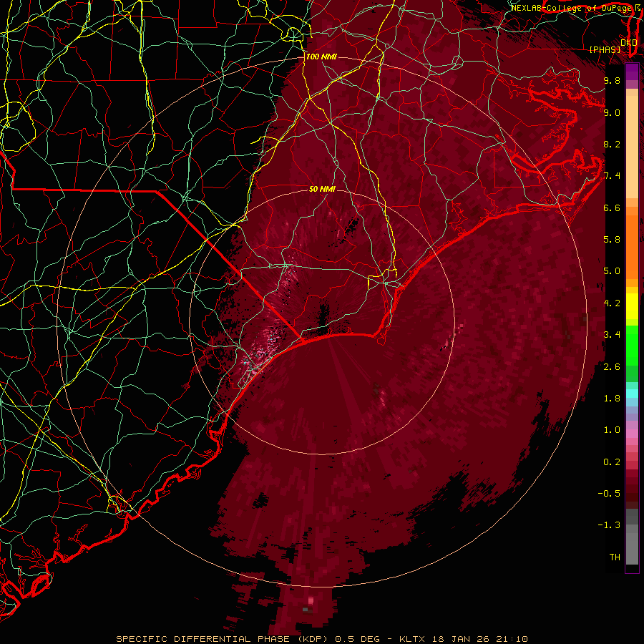Click the cyan color bar segment
The image size is (644, 644).
click(x=632, y=394)
